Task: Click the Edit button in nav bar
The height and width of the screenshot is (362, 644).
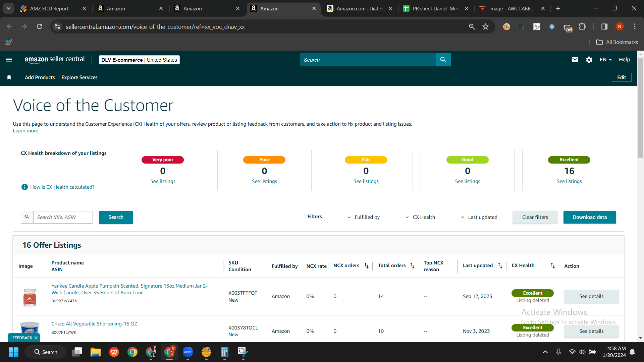Action: (622, 77)
